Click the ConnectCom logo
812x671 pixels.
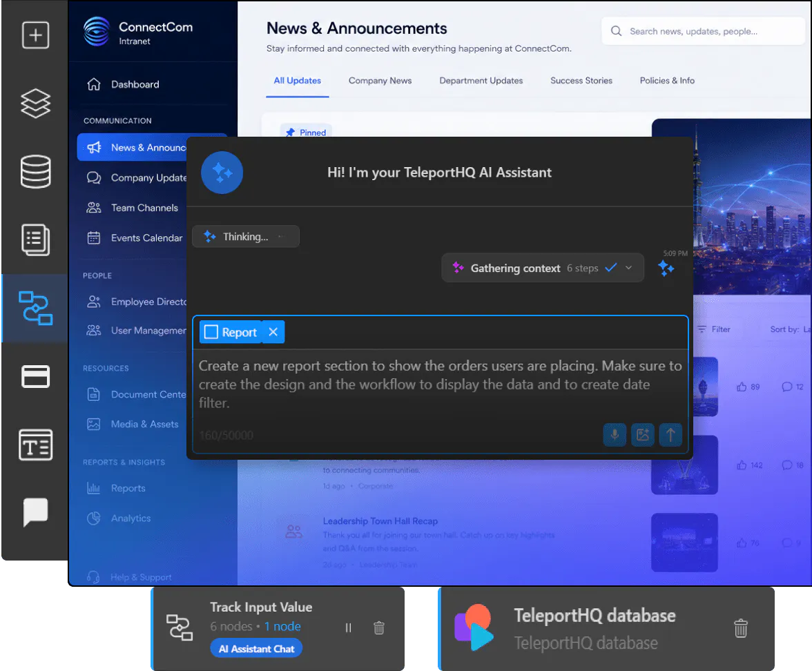point(97,32)
